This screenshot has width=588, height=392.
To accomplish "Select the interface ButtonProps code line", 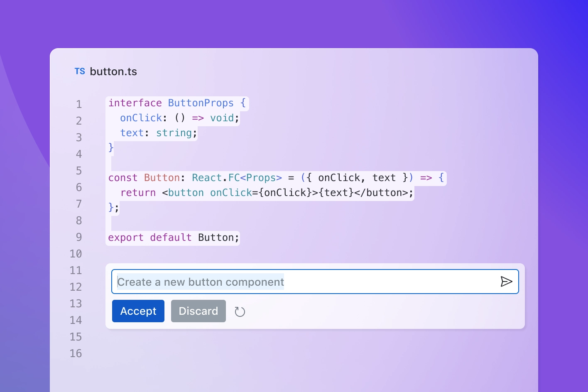I will (176, 103).
